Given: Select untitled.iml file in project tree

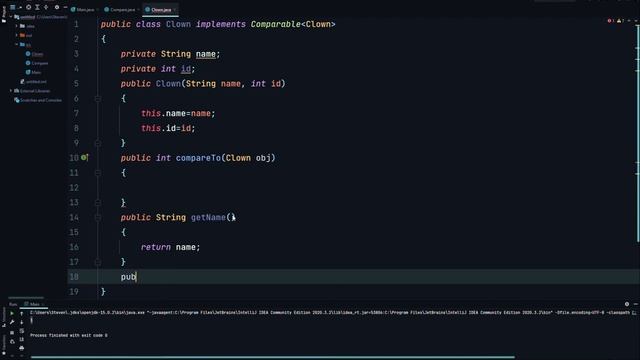Looking at the screenshot, I should [x=33, y=82].
